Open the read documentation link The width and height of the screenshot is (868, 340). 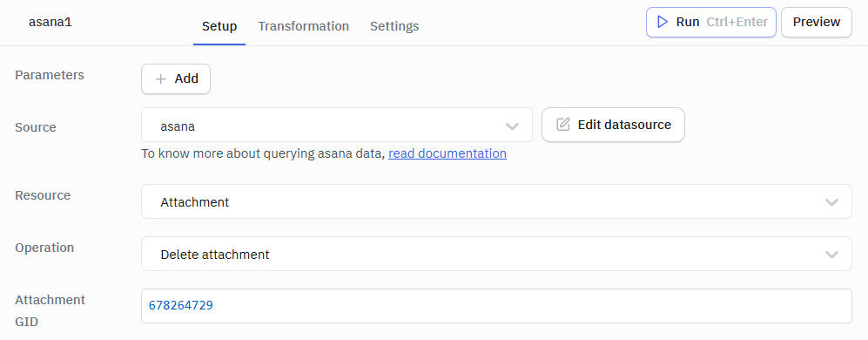(x=447, y=153)
